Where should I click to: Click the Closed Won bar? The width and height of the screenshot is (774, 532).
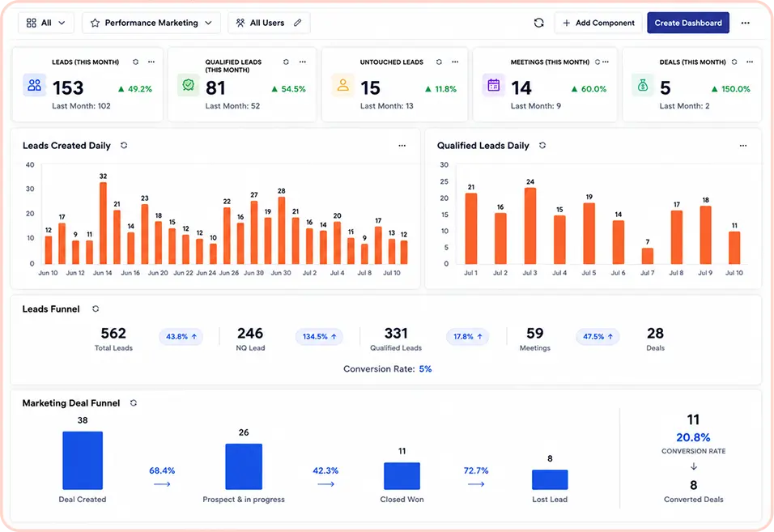click(x=402, y=476)
